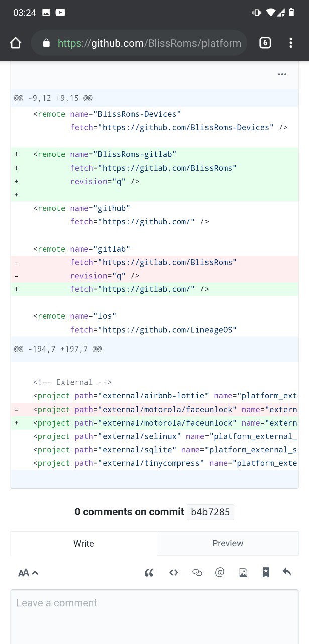Tap the Wi-Fi status icon
309x644 pixels.
[271, 13]
